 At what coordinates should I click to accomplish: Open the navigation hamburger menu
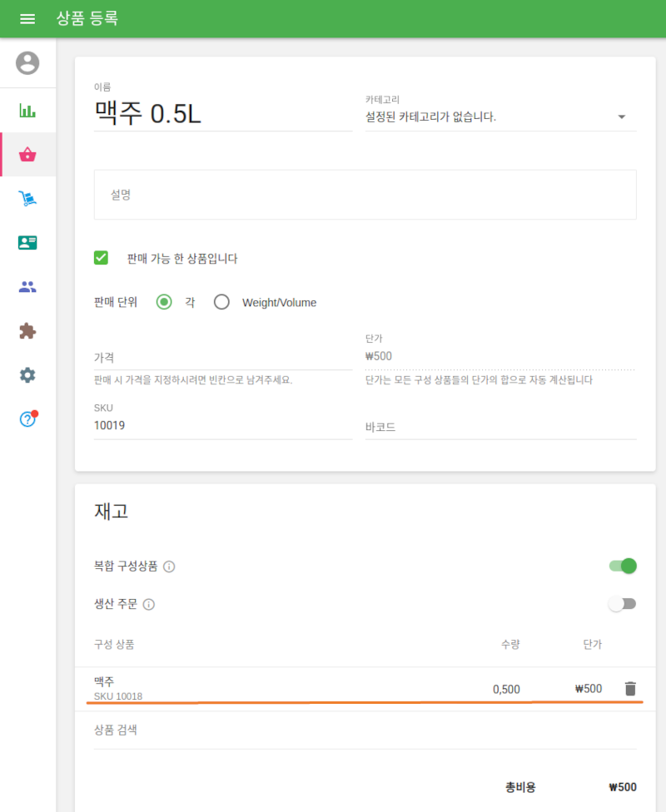pyautogui.click(x=27, y=18)
